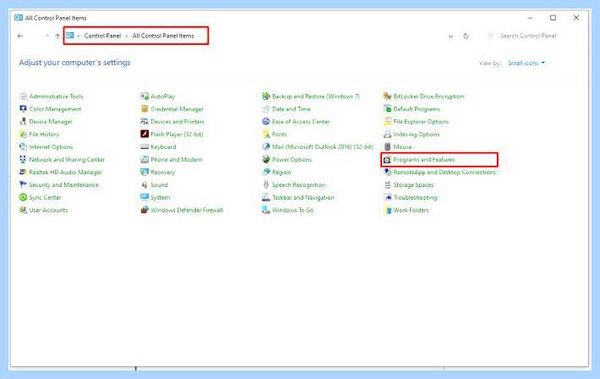600x379 pixels.
Task: Go to Control Panel breadcrumb segment
Action: point(103,36)
